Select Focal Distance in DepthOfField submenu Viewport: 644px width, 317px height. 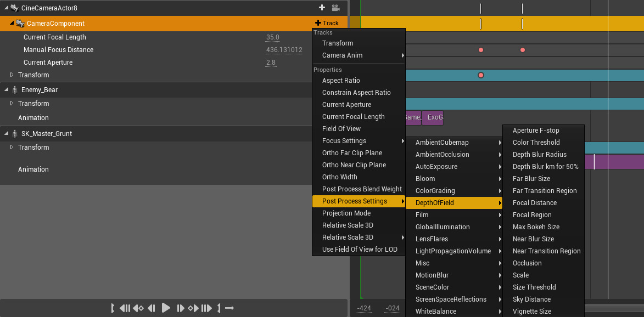(534, 203)
